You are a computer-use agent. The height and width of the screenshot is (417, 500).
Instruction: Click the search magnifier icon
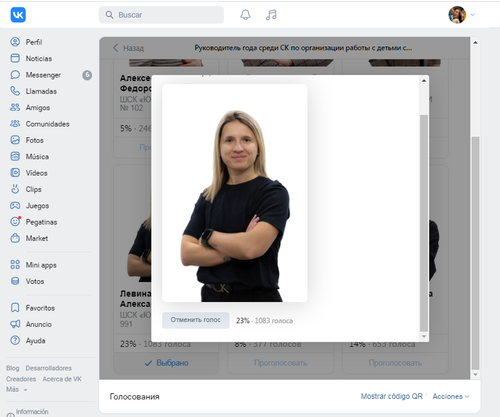click(109, 15)
